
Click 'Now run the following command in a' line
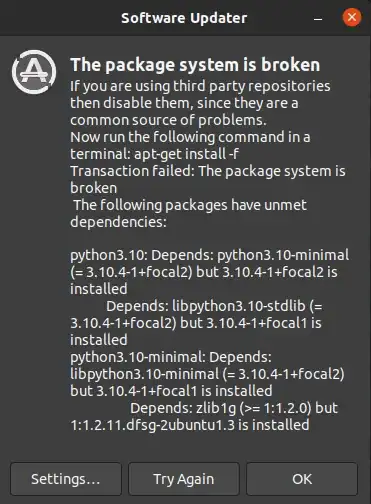click(190, 137)
